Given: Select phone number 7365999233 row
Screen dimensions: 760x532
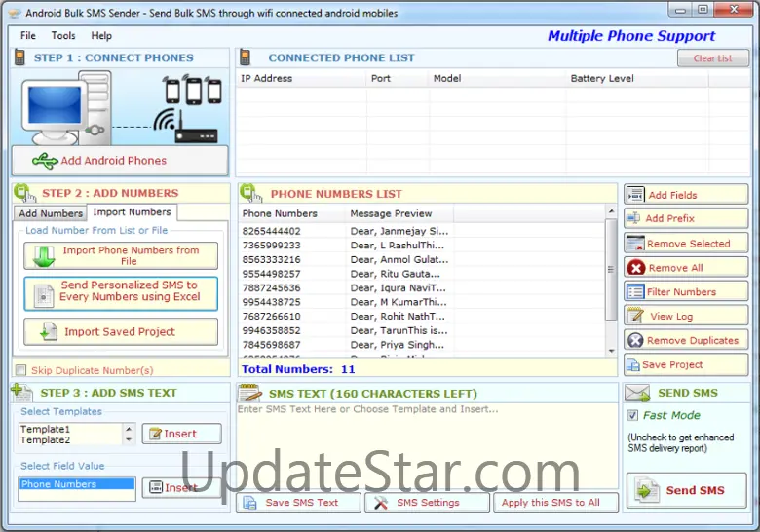Looking at the screenshot, I should [272, 246].
